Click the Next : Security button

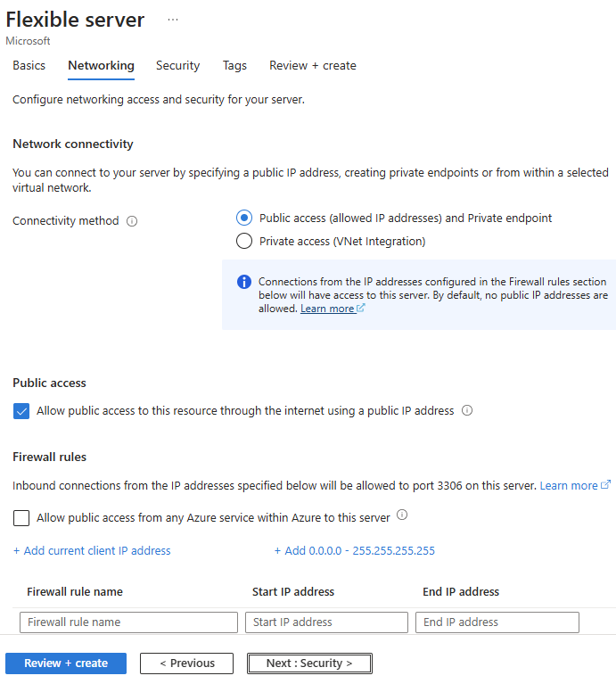(x=308, y=663)
